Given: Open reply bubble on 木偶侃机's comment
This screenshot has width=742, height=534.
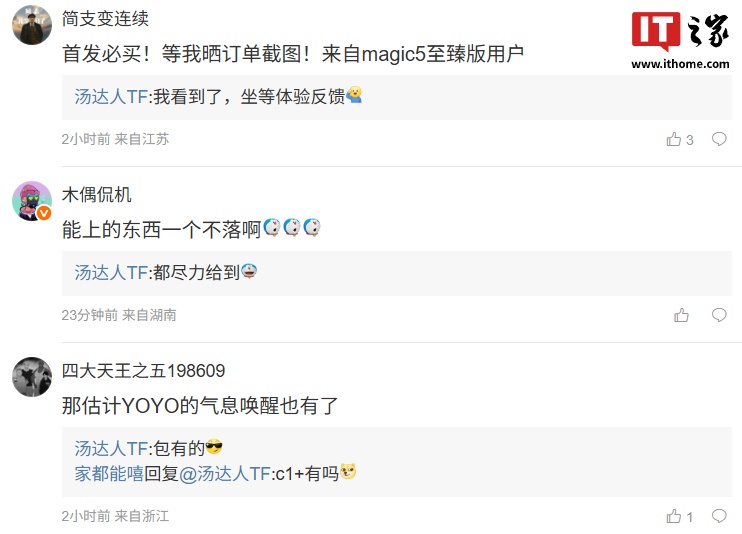Looking at the screenshot, I should pyautogui.click(x=719, y=315).
